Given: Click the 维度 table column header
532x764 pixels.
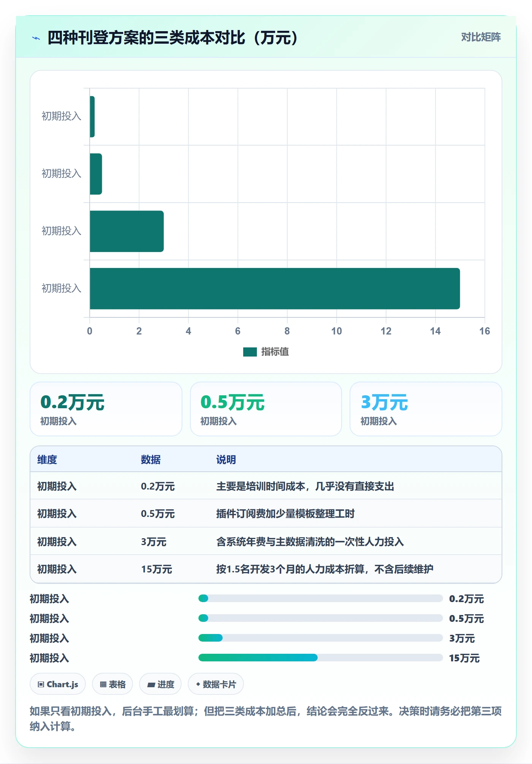Looking at the screenshot, I should point(47,460).
